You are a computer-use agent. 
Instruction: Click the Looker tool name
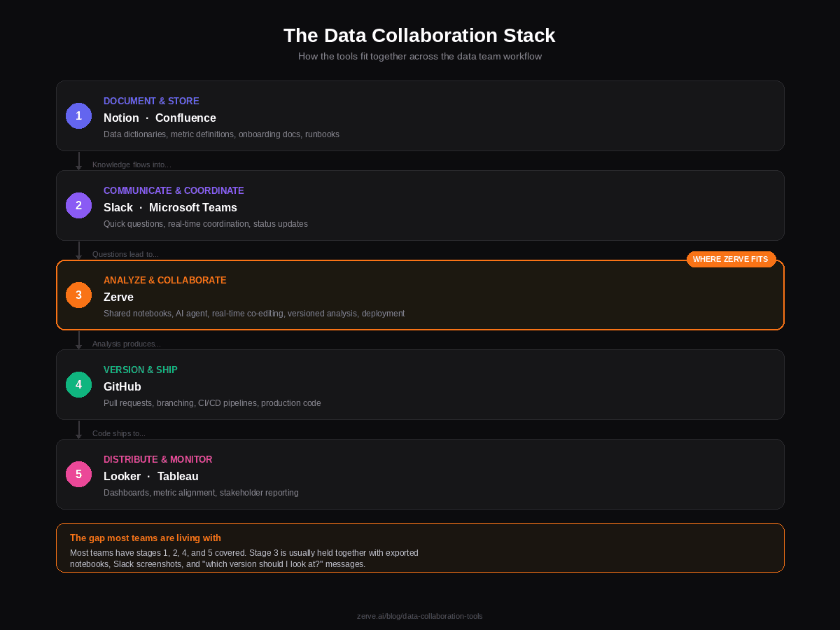tap(122, 476)
